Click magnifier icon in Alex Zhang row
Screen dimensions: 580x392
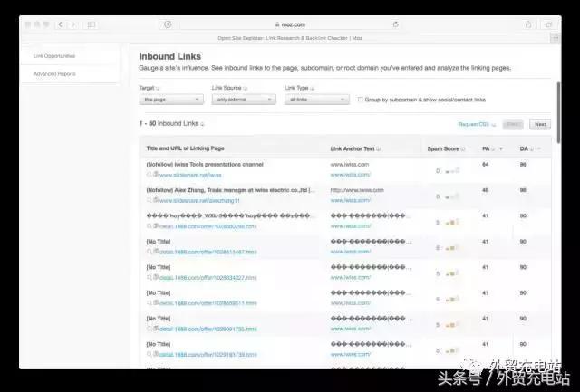pos(150,200)
